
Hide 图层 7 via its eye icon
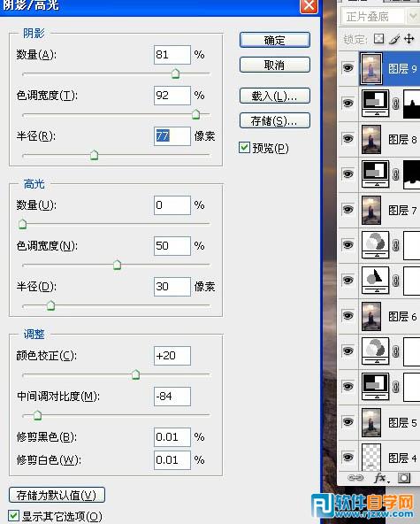(x=347, y=210)
